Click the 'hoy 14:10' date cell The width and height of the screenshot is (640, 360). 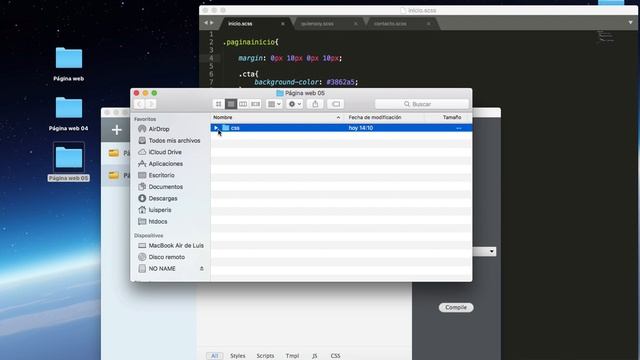tap(361, 128)
